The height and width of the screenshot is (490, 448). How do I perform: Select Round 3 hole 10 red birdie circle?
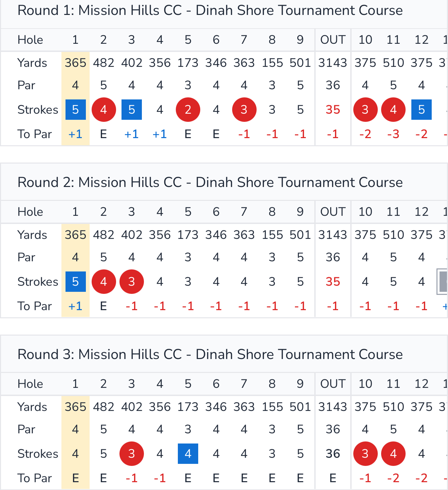365,454
